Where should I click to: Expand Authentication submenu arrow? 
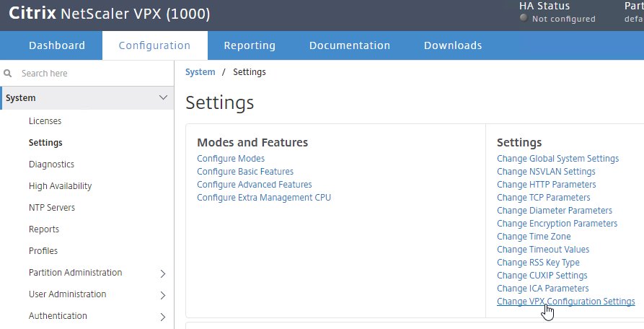click(x=163, y=317)
